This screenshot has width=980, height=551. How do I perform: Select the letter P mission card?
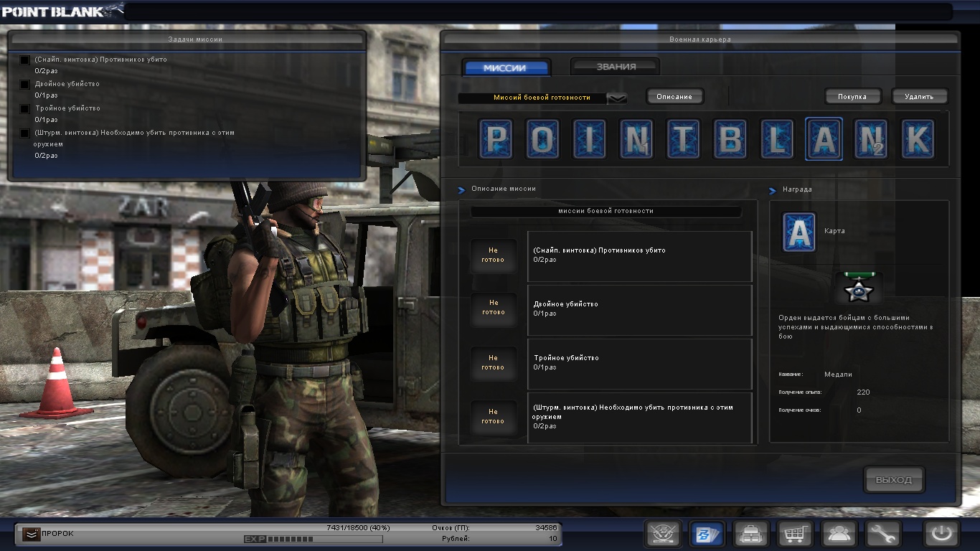pyautogui.click(x=496, y=139)
